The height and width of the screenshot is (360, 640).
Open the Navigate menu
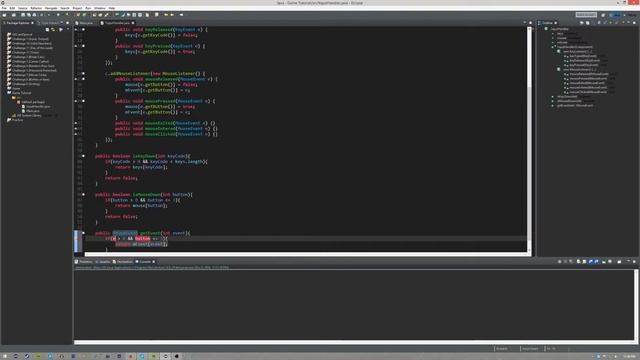(x=51, y=8)
